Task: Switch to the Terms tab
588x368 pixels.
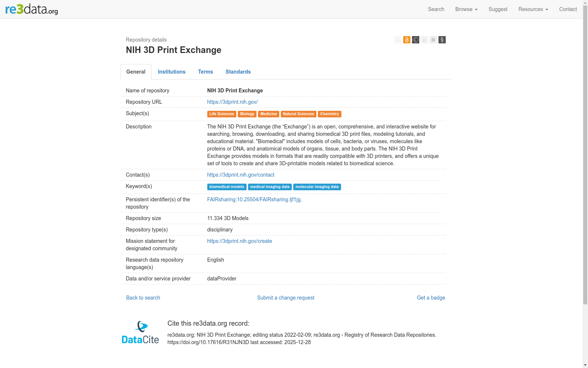Action: (205, 72)
